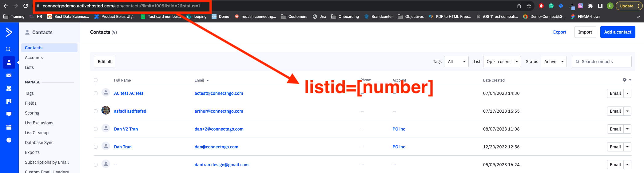Open Automations icon in left rail

pos(9,89)
